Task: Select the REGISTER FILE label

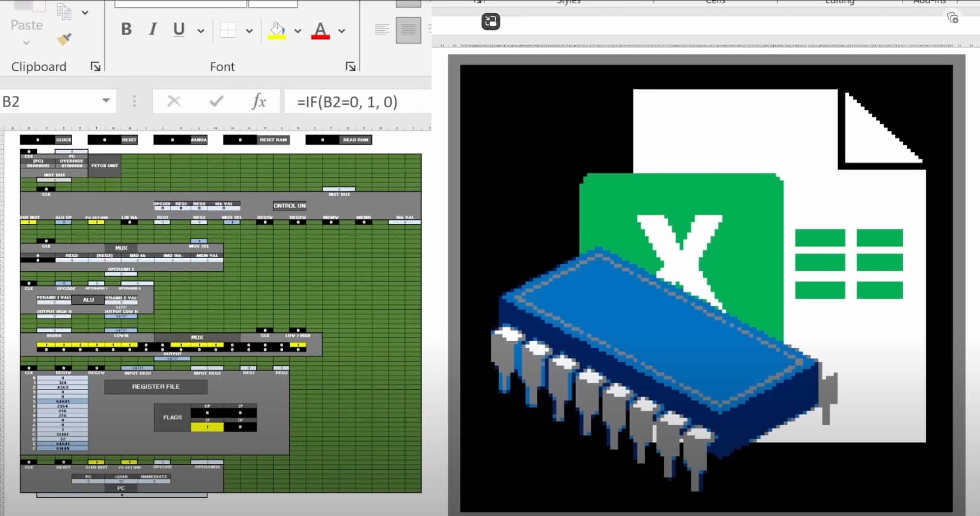Action: click(156, 386)
